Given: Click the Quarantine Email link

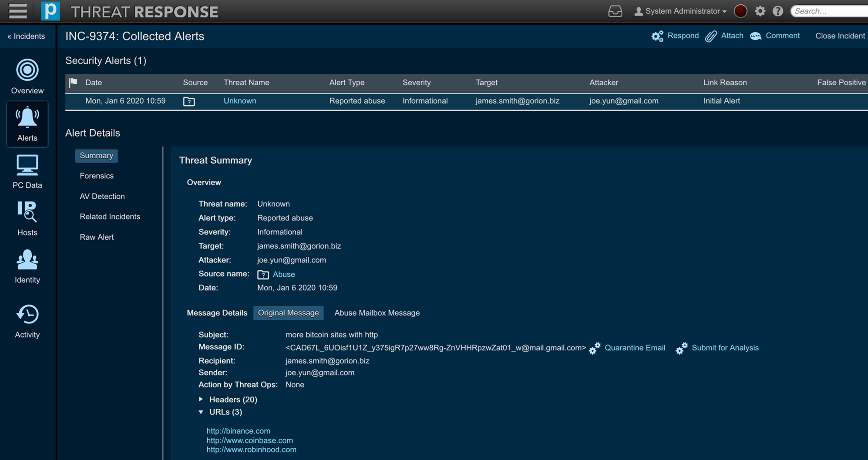Looking at the screenshot, I should coord(635,348).
